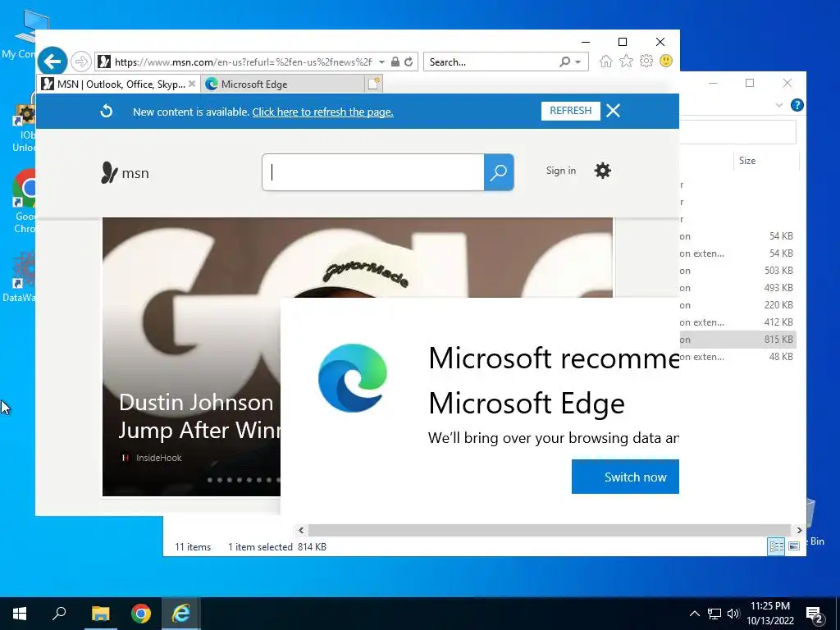Expand the ribbon chevron in File Explorer

click(x=779, y=105)
